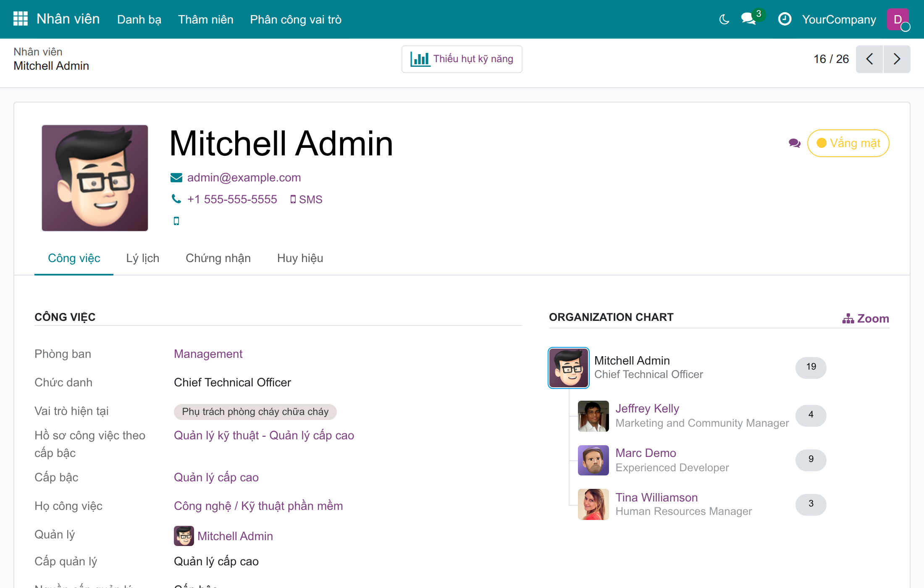Open the Management department link
Screen dimensions: 924x588
(208, 354)
